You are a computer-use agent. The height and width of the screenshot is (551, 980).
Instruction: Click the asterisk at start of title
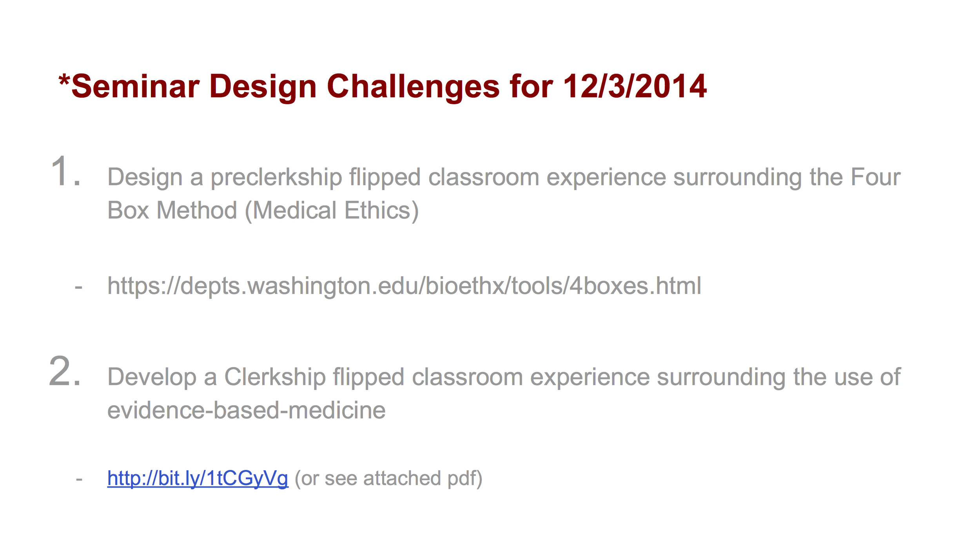(x=64, y=81)
